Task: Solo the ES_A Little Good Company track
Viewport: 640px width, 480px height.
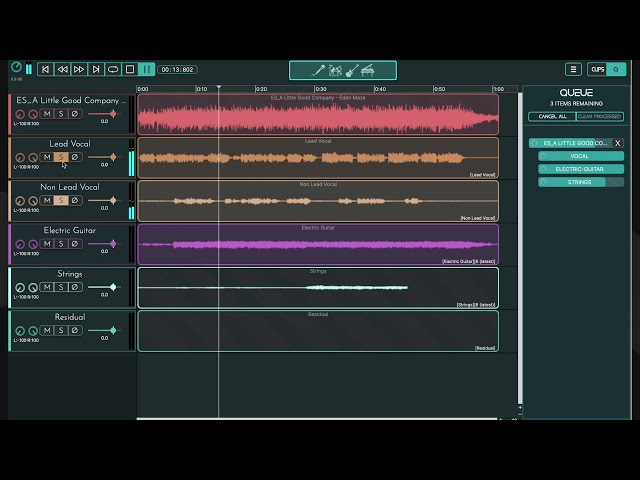Action: tap(61, 114)
